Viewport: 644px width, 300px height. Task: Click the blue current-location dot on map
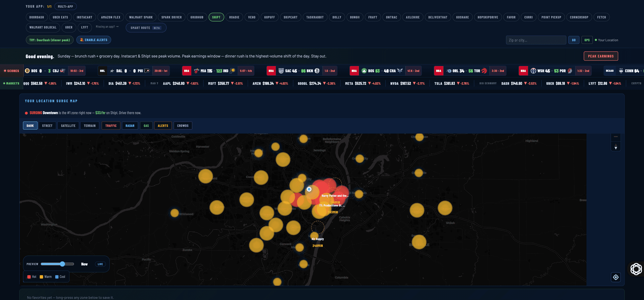pos(309,189)
